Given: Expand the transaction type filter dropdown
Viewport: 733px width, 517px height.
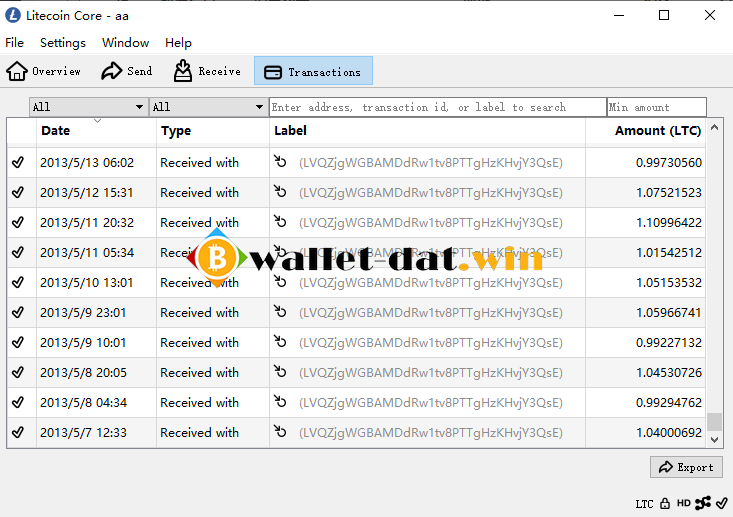Looking at the screenshot, I should (x=208, y=107).
